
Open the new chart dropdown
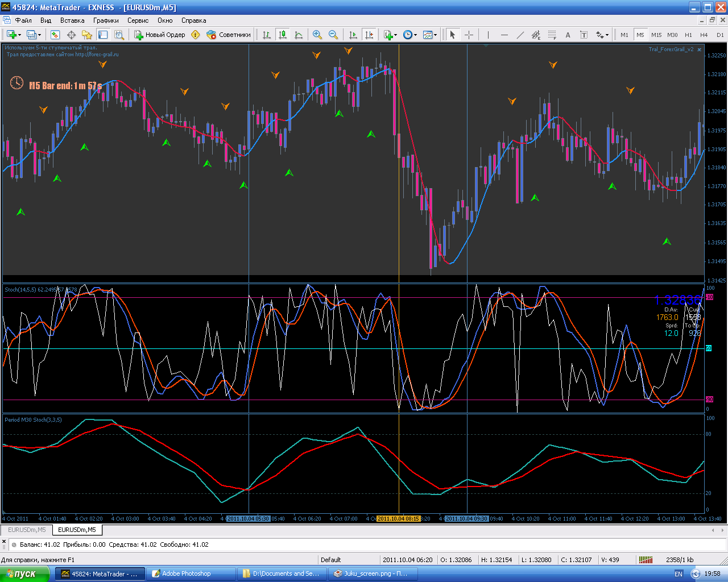click(14, 35)
